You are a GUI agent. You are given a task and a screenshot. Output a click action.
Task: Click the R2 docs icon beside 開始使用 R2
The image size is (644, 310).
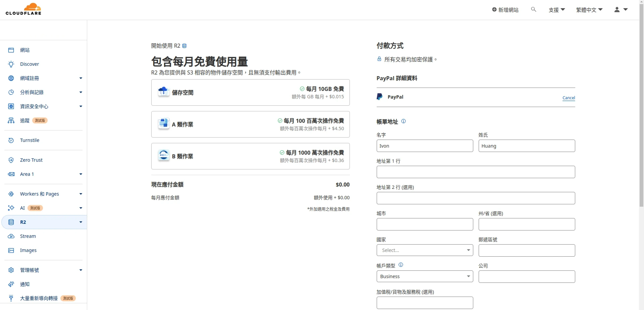pos(184,46)
